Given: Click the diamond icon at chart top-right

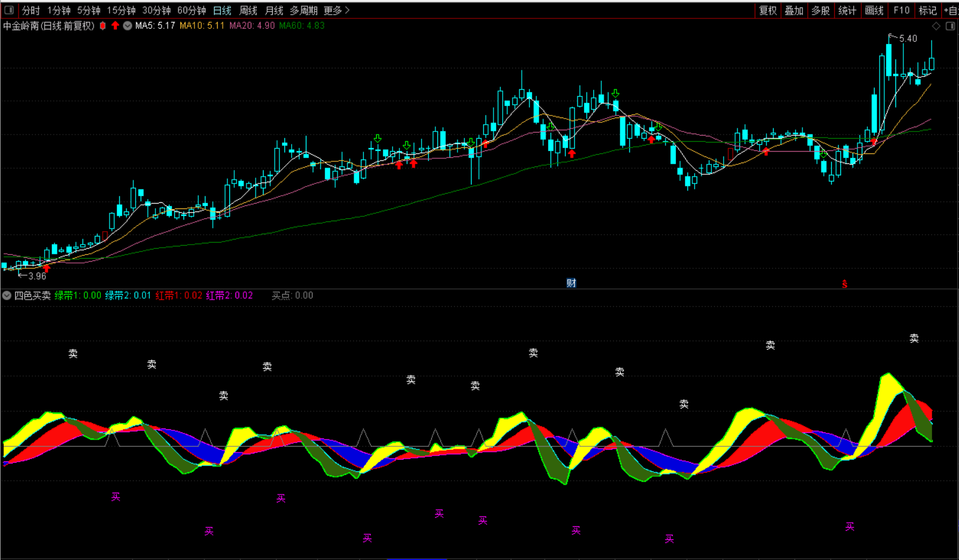Looking at the screenshot, I should pos(936,26).
